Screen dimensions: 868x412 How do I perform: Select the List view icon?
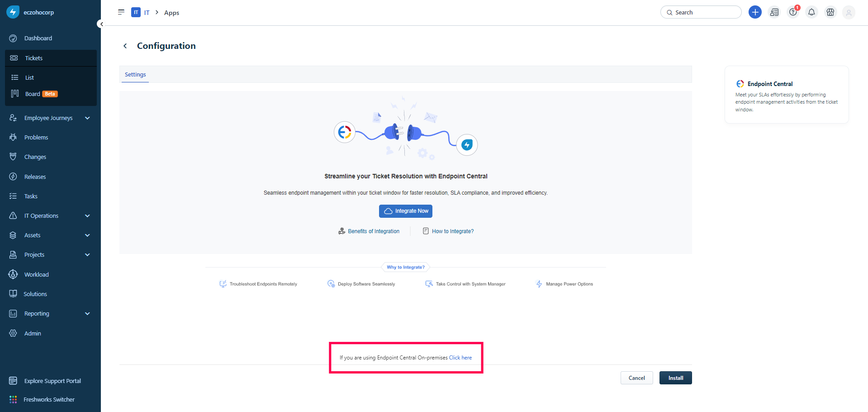pos(15,77)
